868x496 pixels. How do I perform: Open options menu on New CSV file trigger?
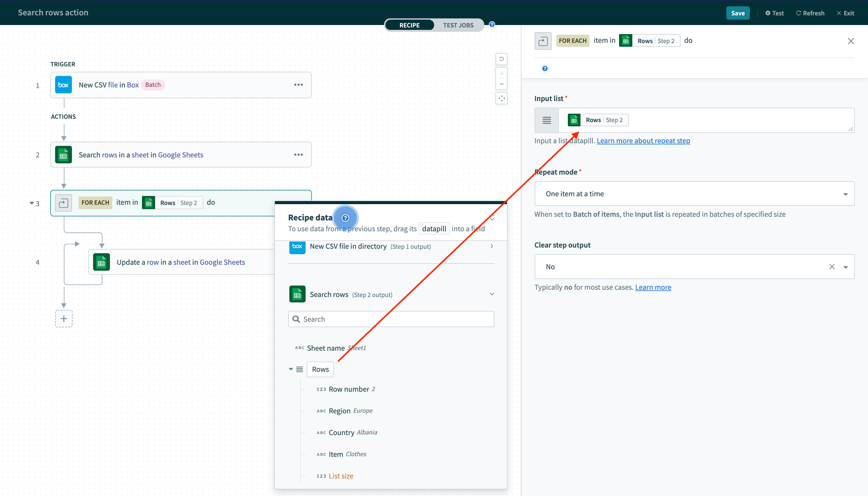[x=299, y=84]
